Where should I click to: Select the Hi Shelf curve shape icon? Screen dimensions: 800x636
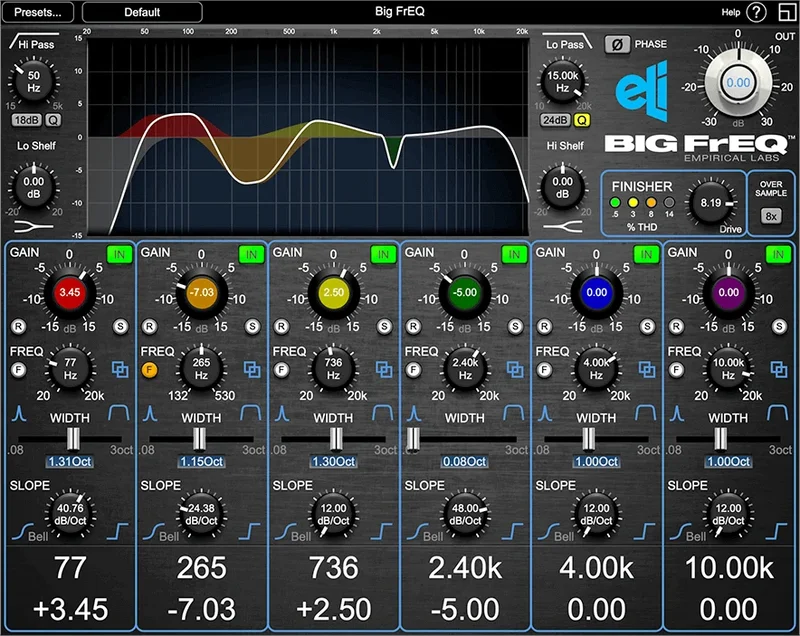(x=563, y=225)
